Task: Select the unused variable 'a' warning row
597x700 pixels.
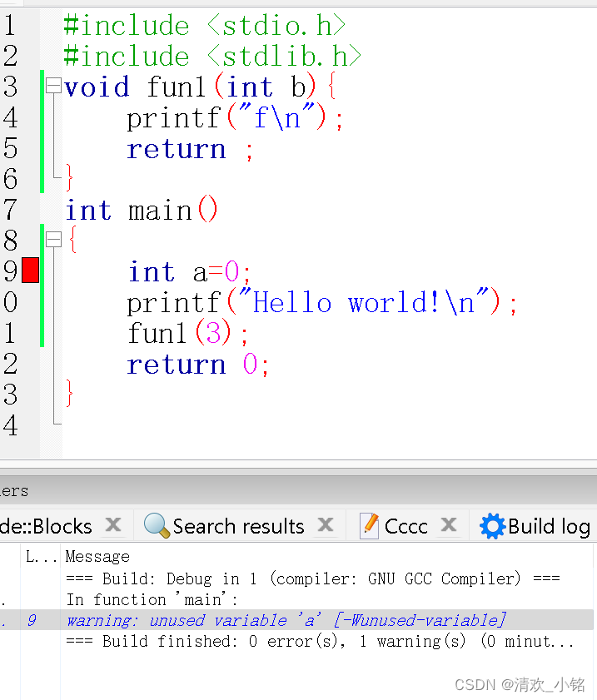Action: [x=297, y=619]
